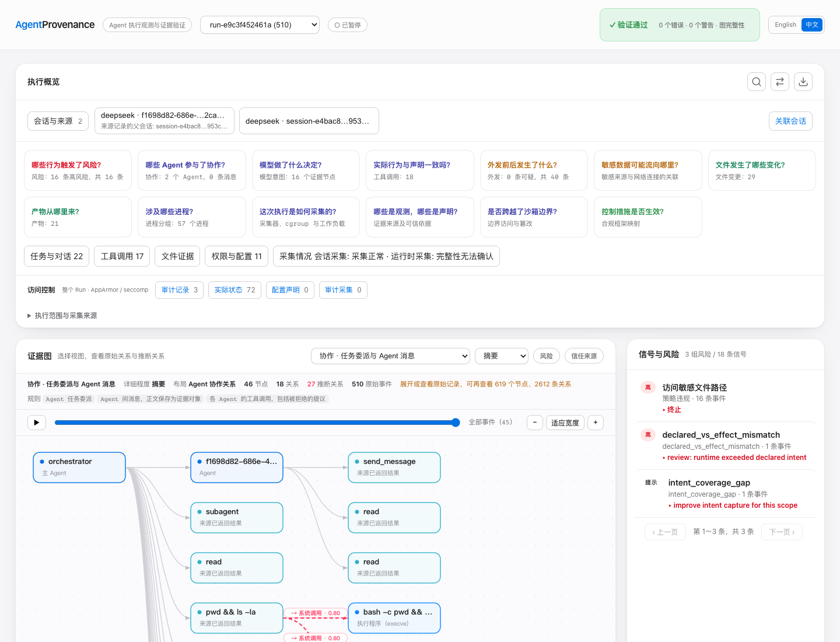Toggle the 信任来源 filter pill
The image size is (840, 642).
click(584, 356)
